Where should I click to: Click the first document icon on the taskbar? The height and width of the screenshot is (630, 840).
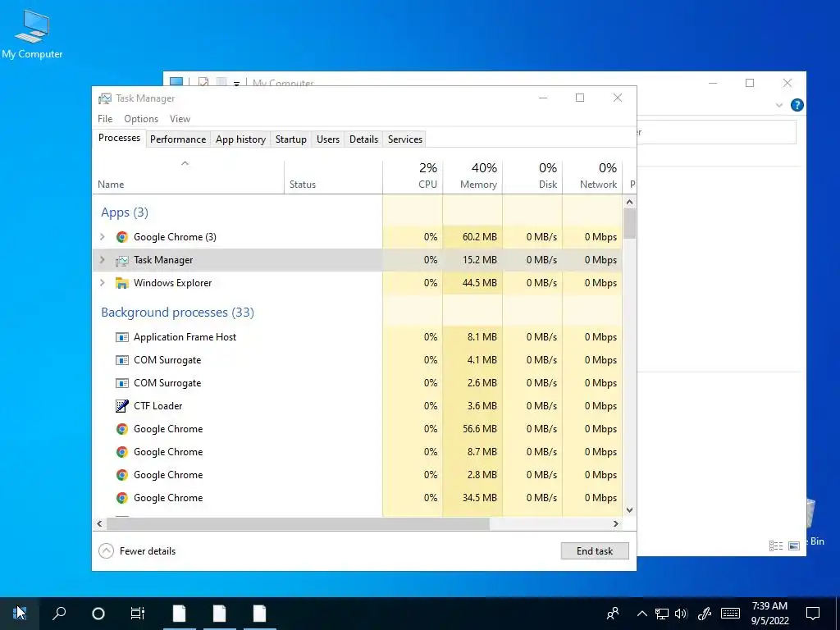point(179,614)
